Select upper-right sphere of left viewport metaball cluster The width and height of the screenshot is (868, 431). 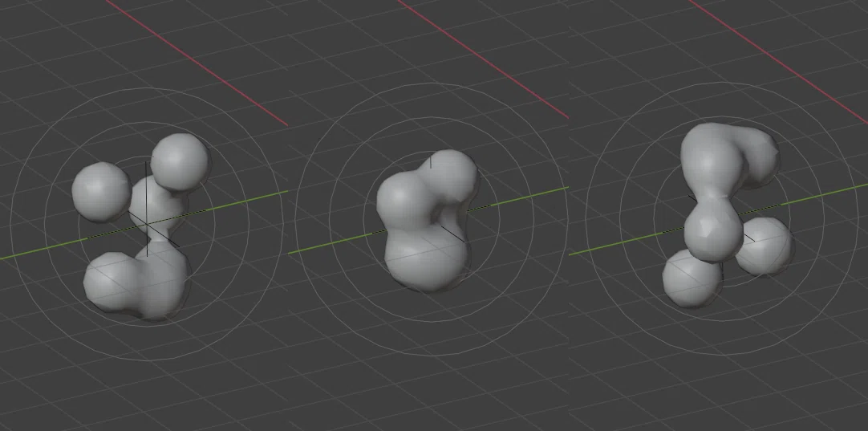pyautogui.click(x=180, y=162)
